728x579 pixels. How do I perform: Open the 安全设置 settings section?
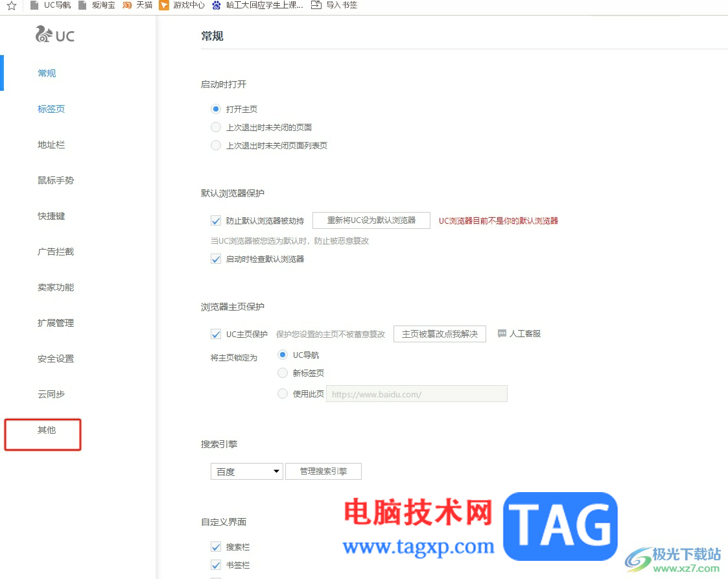pos(56,359)
